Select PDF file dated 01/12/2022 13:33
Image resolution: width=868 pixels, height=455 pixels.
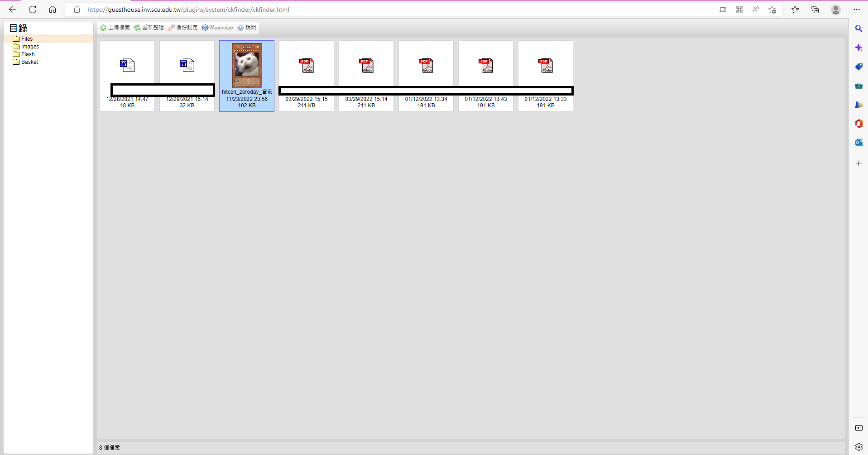(x=546, y=76)
